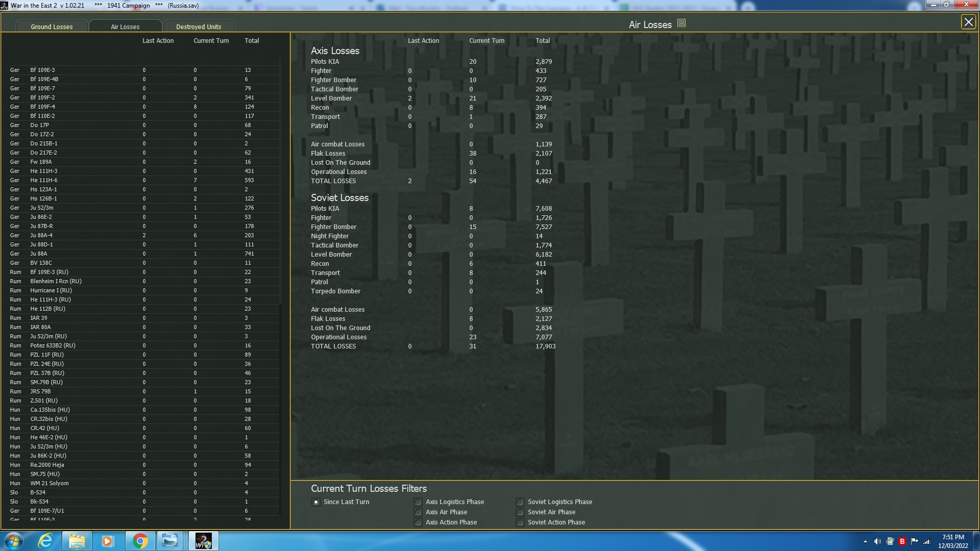Open Windows Explorer folder in taskbar
This screenshot has width=980, height=551.
click(x=77, y=541)
